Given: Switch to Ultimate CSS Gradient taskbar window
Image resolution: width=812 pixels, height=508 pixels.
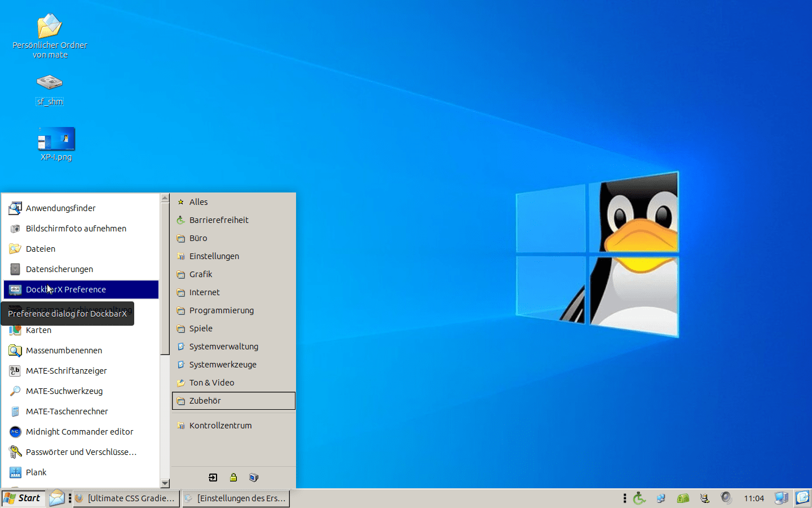Looking at the screenshot, I should coord(126,498).
